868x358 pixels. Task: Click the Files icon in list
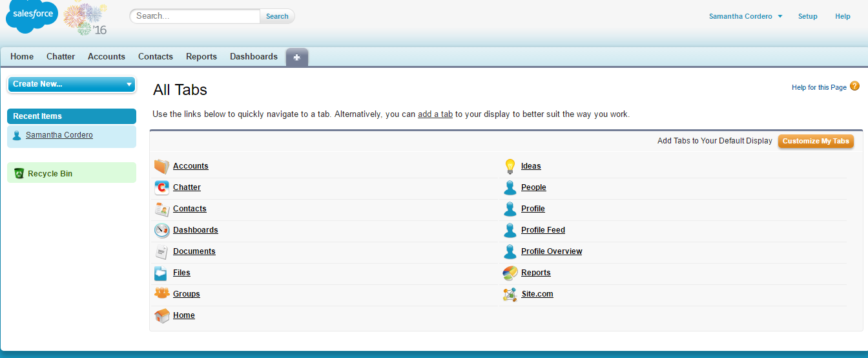161,273
